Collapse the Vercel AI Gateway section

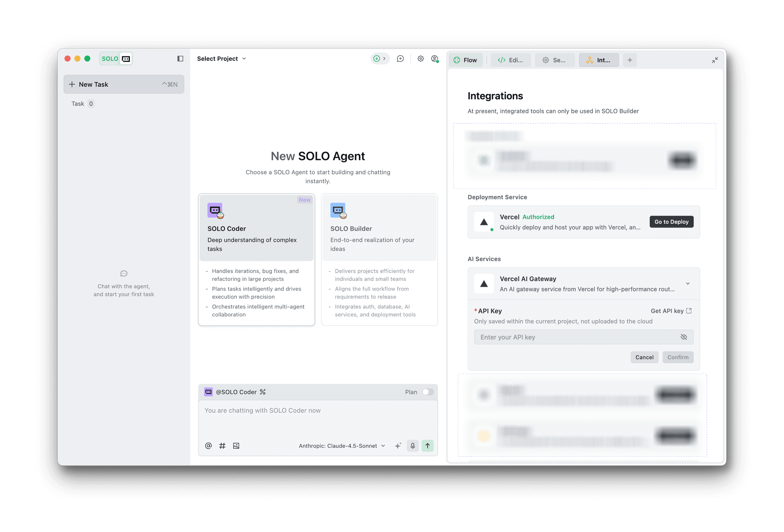(688, 284)
